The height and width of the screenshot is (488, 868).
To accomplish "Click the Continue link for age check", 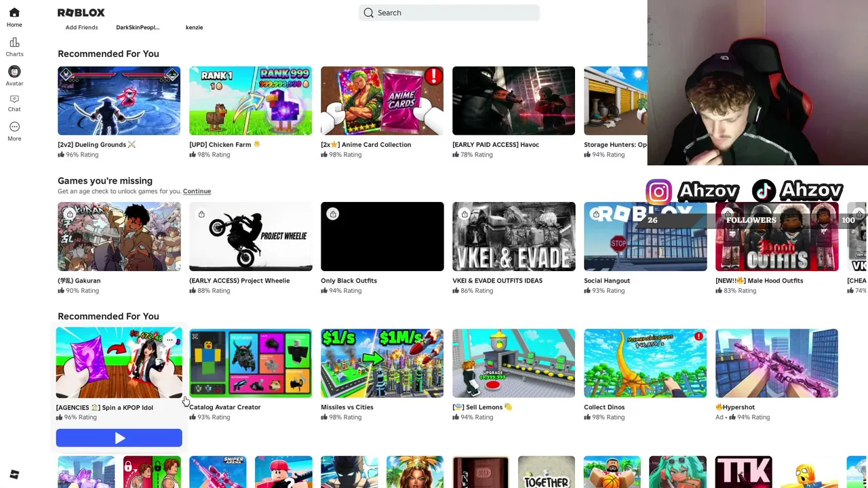I will (197, 191).
